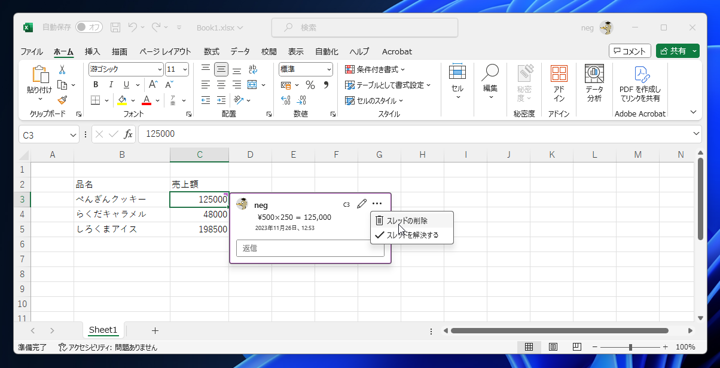The width and height of the screenshot is (720, 368).
Task: Add a new sheet with plus icon
Action: pyautogui.click(x=155, y=330)
